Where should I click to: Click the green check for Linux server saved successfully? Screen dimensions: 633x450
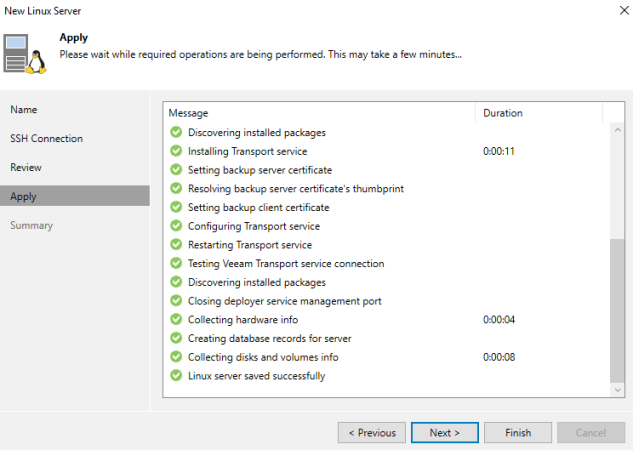(x=176, y=376)
